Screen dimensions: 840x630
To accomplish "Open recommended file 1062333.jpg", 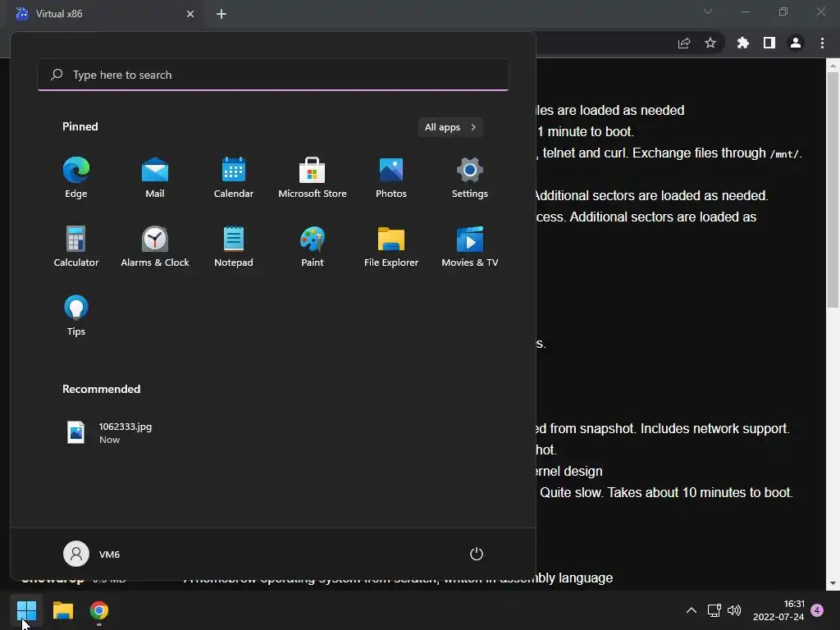I will [x=109, y=432].
